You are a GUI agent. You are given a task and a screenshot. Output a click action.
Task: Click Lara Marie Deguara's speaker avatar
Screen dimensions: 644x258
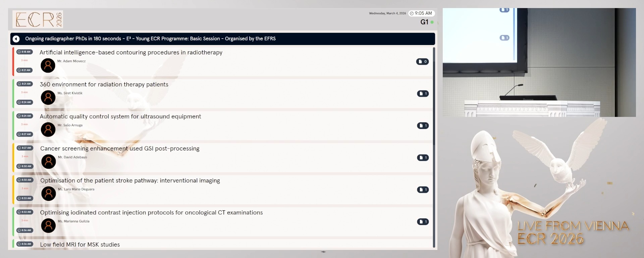(x=48, y=193)
